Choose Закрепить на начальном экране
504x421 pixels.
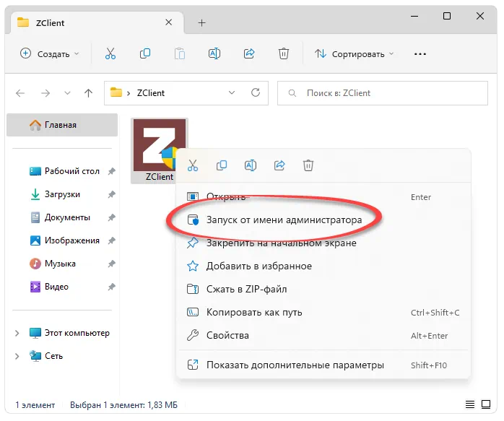tap(323, 243)
